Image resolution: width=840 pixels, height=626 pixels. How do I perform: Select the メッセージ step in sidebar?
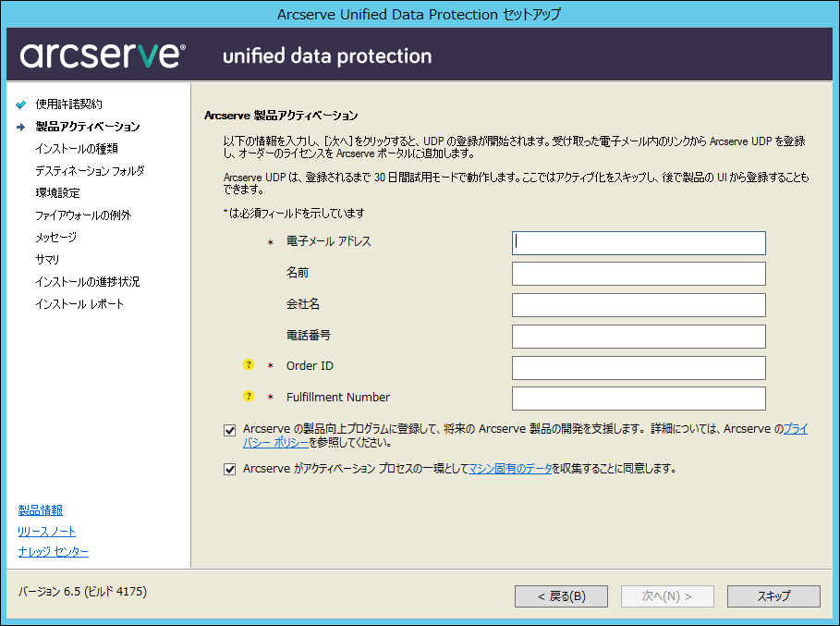click(55, 237)
